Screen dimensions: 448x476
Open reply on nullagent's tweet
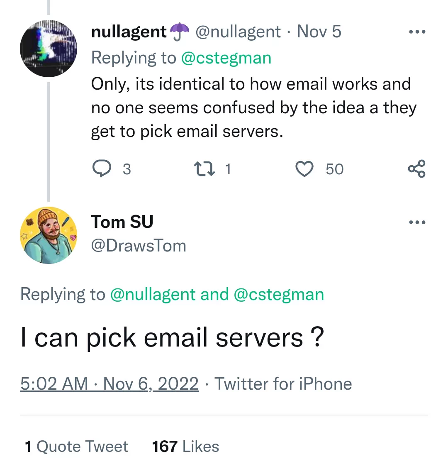[102, 168]
